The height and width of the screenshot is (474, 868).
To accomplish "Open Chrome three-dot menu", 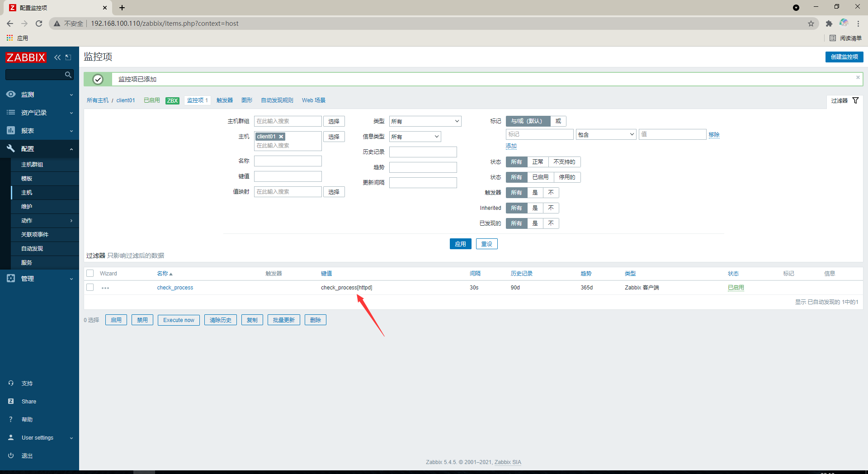I will [858, 24].
